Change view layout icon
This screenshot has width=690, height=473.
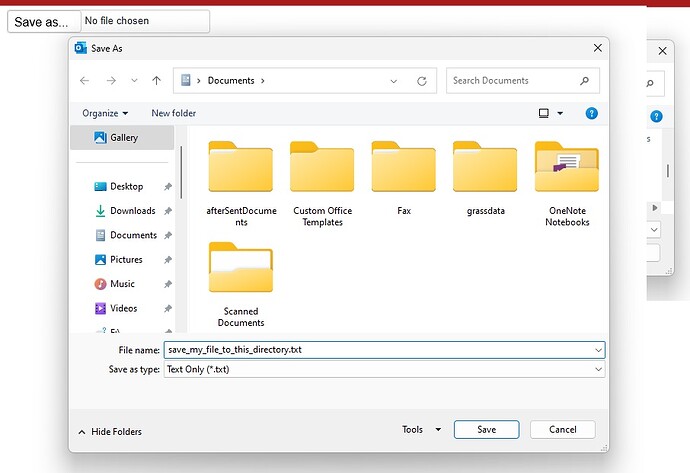(x=544, y=113)
